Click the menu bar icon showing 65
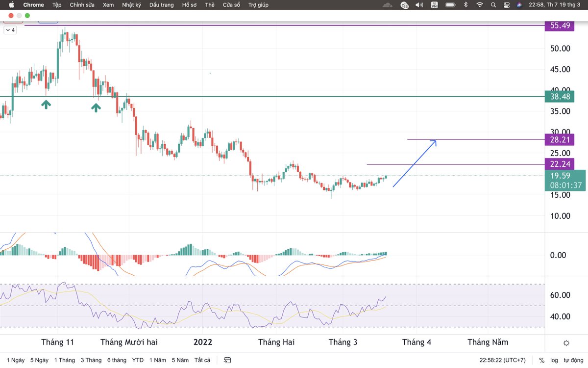The height and width of the screenshot is (368, 588). tap(405, 5)
